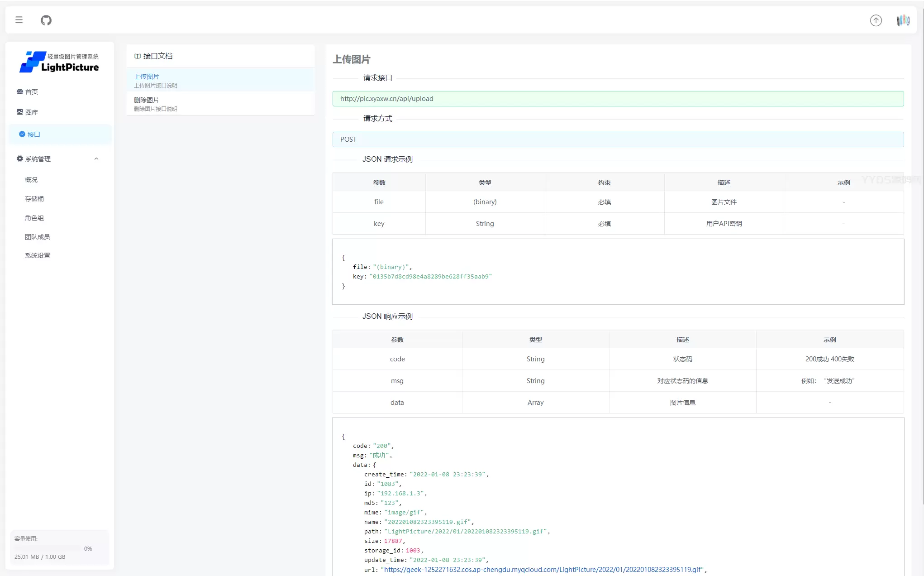Open 存储桶 storage bucket page

coord(34,199)
